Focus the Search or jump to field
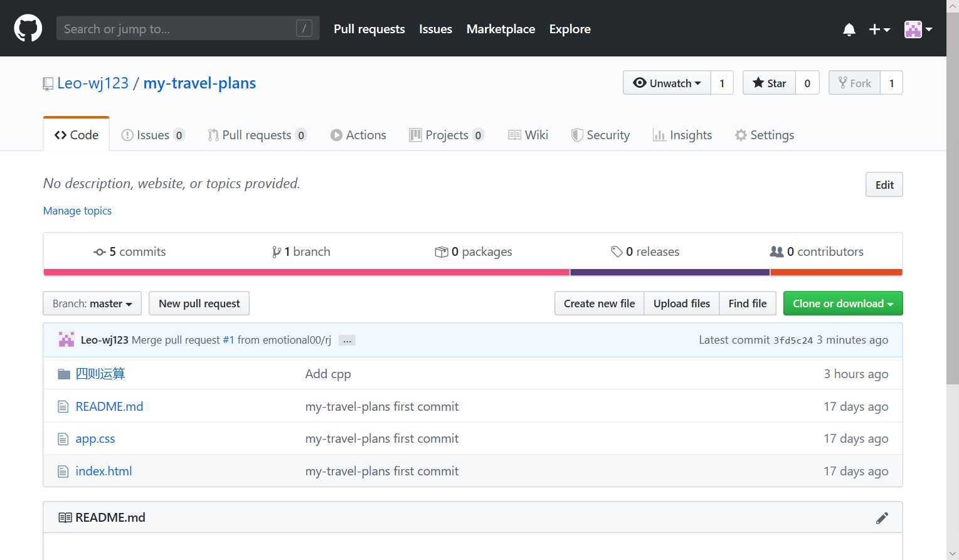Screen dimensions: 959x560 coord(188,28)
